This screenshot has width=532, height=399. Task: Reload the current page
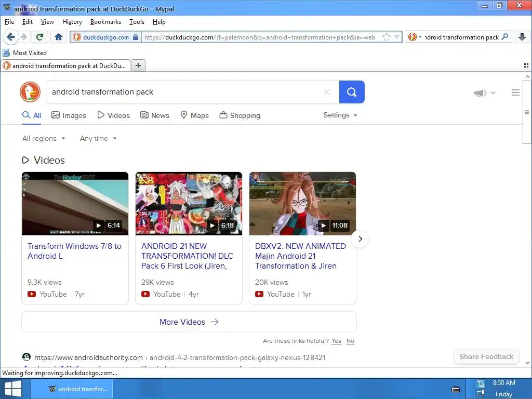click(39, 37)
